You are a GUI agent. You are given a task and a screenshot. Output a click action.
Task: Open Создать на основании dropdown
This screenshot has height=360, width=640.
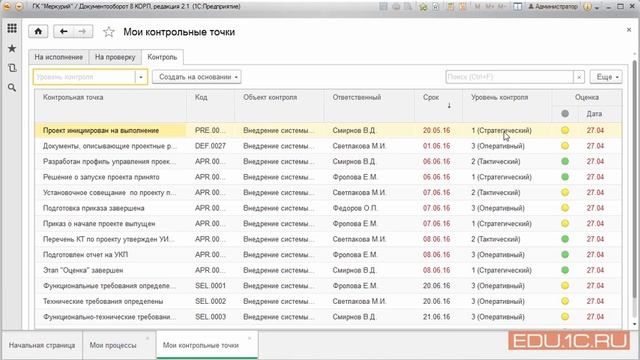197,77
